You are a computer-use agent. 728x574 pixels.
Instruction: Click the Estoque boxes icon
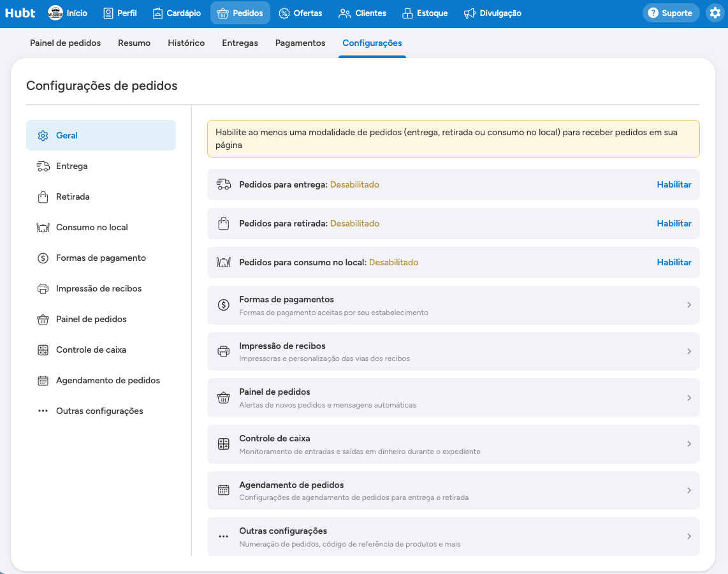(x=407, y=13)
